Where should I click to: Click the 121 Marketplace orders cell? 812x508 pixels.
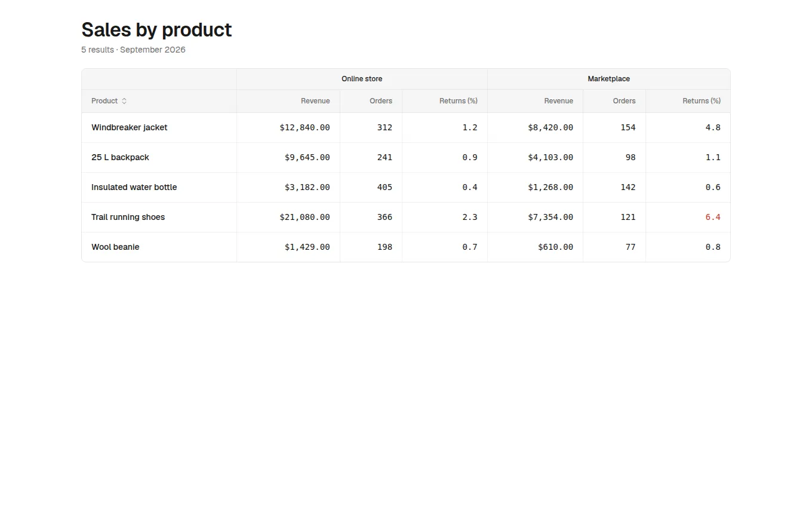(x=614, y=217)
